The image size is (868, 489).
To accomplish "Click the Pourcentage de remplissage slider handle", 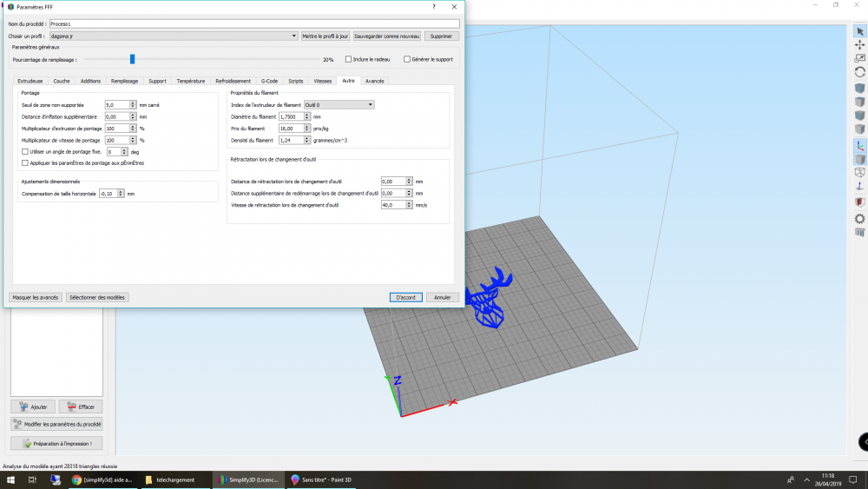I will pos(132,59).
